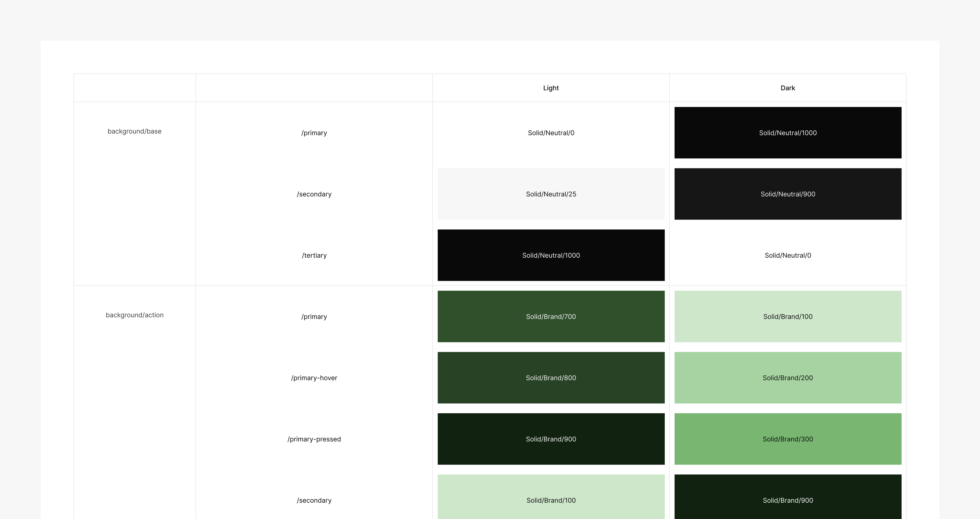The image size is (980, 519).
Task: Select the Solid/Brand/800 swatch
Action: 551,378
